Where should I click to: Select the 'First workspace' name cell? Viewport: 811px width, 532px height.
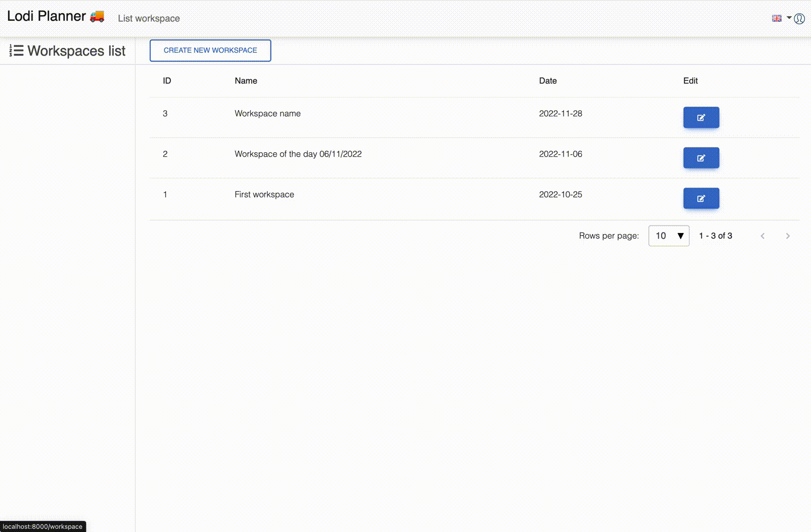[x=264, y=195]
